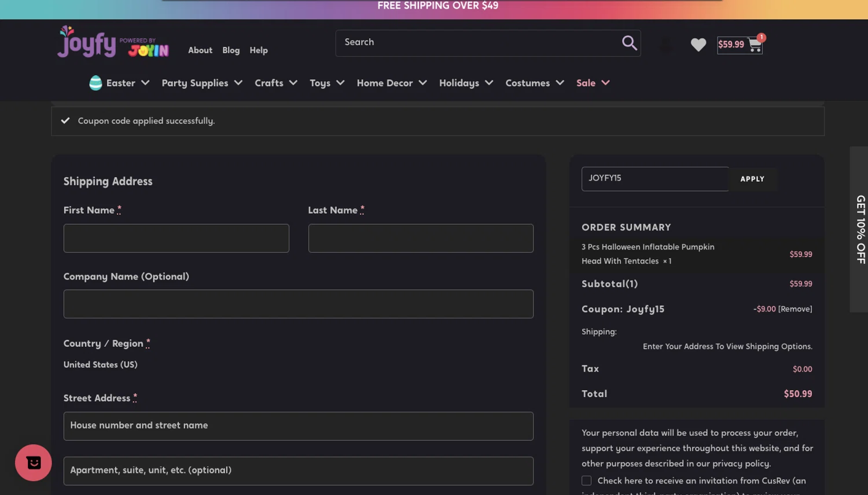Click the cart item count badge

click(x=761, y=38)
